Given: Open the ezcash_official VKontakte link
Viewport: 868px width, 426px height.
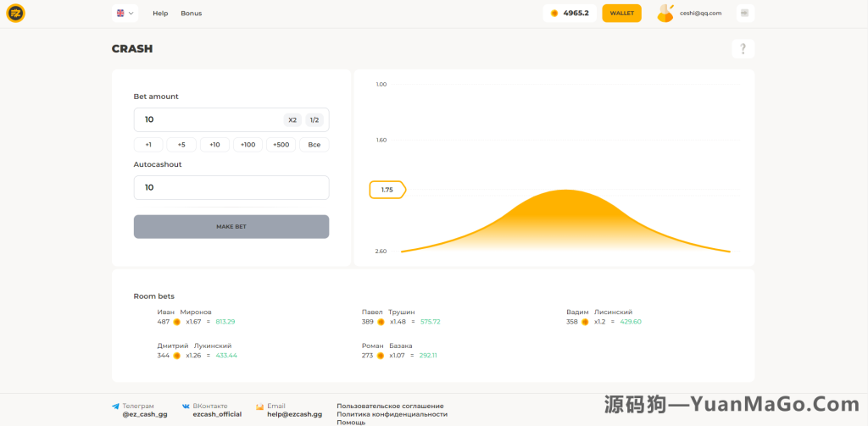Looking at the screenshot, I should [217, 414].
